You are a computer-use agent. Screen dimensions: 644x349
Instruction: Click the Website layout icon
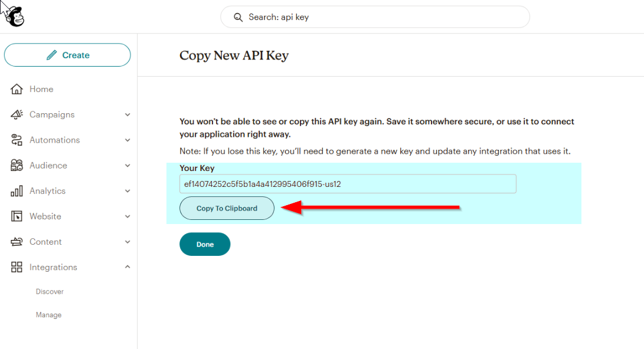pyautogui.click(x=17, y=216)
